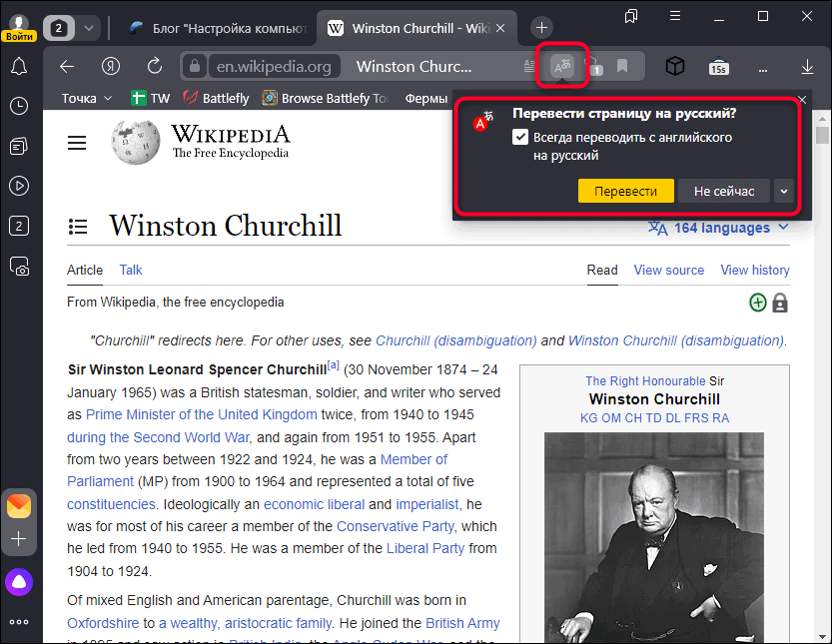The width and height of the screenshot is (832, 644).
Task: Click the Войти profile login icon
Action: (x=19, y=28)
